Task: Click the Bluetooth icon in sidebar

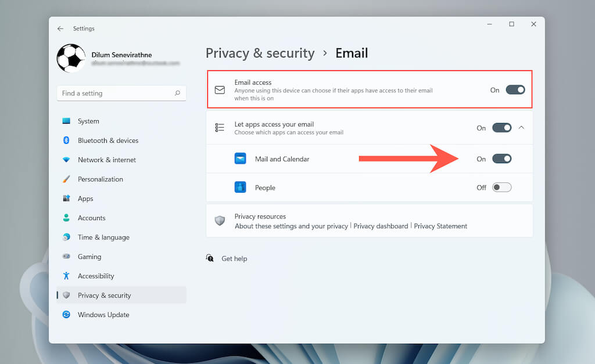Action: tap(66, 140)
